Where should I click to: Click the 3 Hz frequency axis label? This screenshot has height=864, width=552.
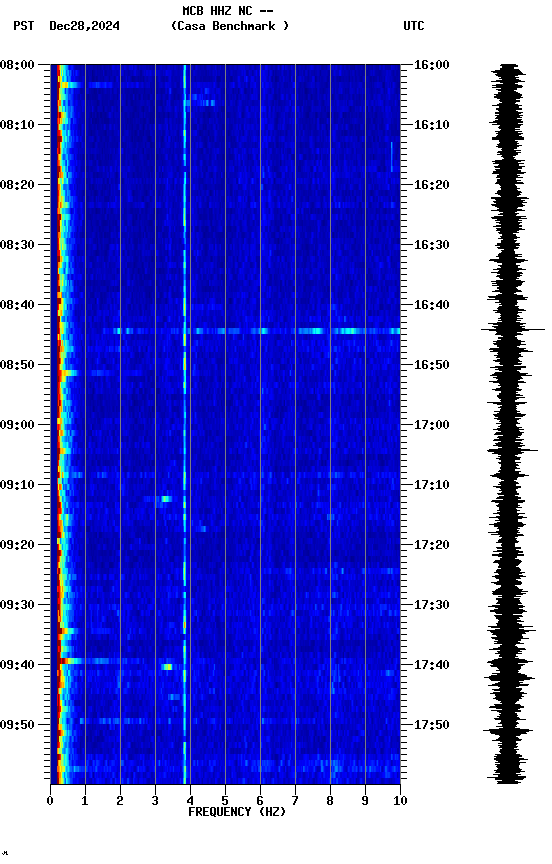[155, 801]
